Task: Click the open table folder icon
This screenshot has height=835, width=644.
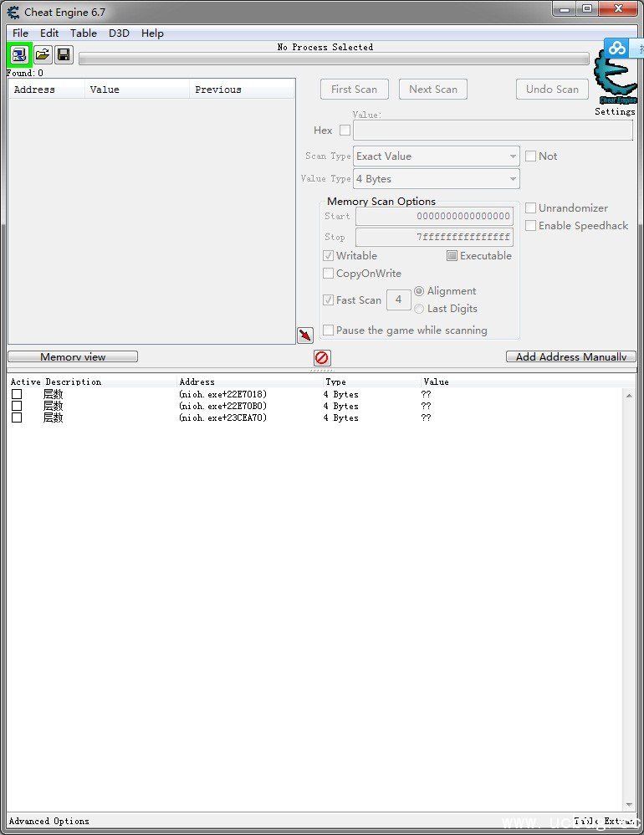Action: pos(42,55)
